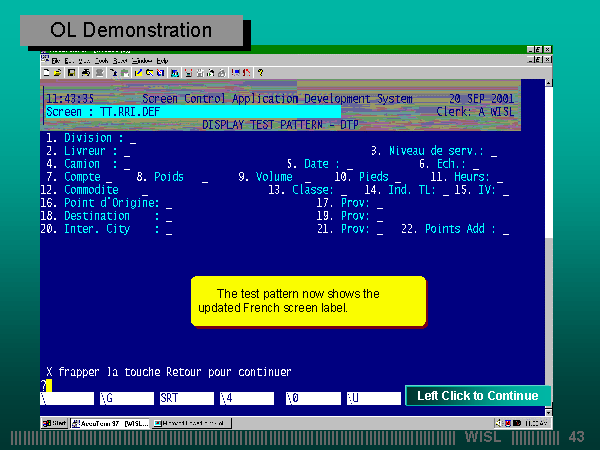
Task: Click the SRT function key field
Action: [x=186, y=398]
